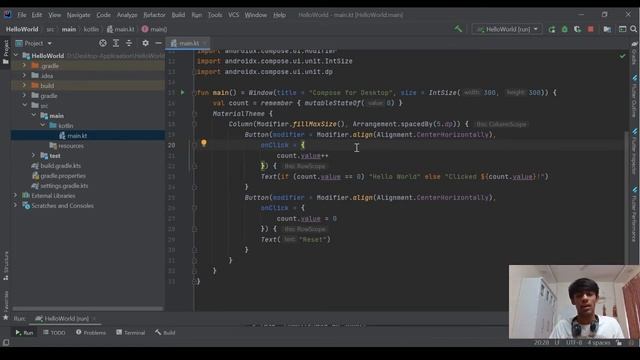Image resolution: width=640 pixels, height=360 pixels.
Task: Click the run gutter arrow beside fun main
Action: (x=182, y=93)
